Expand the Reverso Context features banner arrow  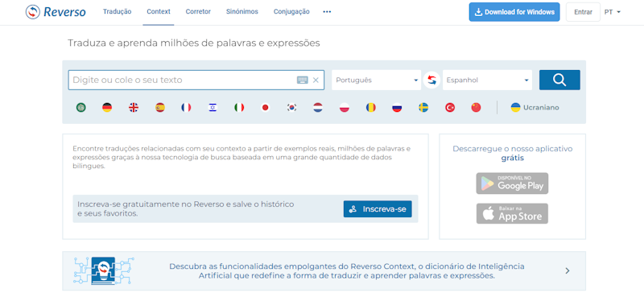pos(568,270)
